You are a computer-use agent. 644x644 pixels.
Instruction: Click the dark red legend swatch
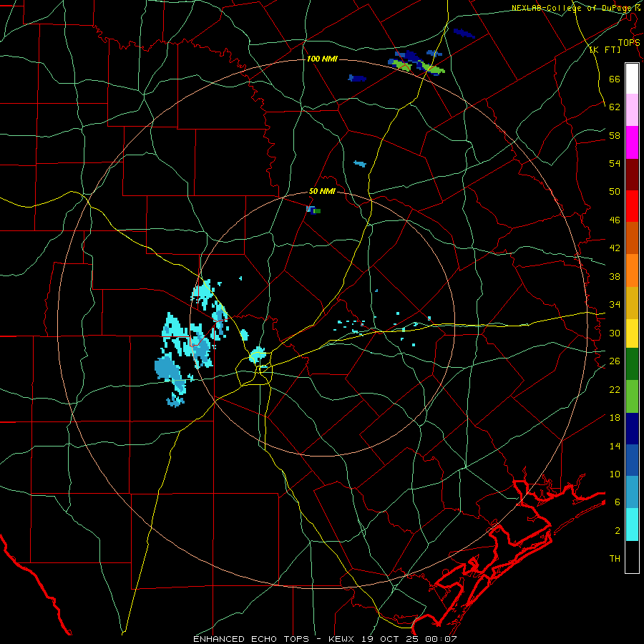[632, 174]
